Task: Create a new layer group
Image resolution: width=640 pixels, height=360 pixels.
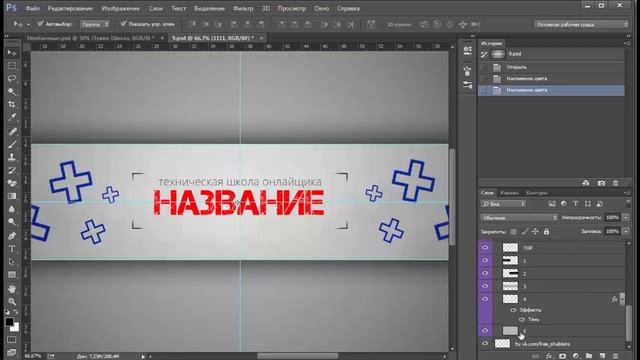Action: coord(589,356)
